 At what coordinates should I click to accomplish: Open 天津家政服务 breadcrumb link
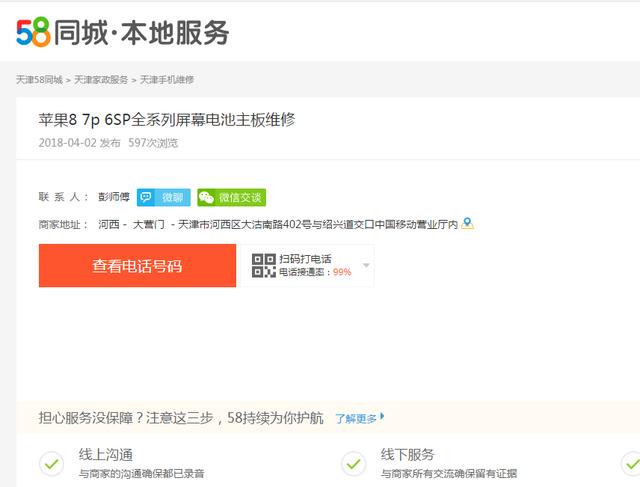101,80
